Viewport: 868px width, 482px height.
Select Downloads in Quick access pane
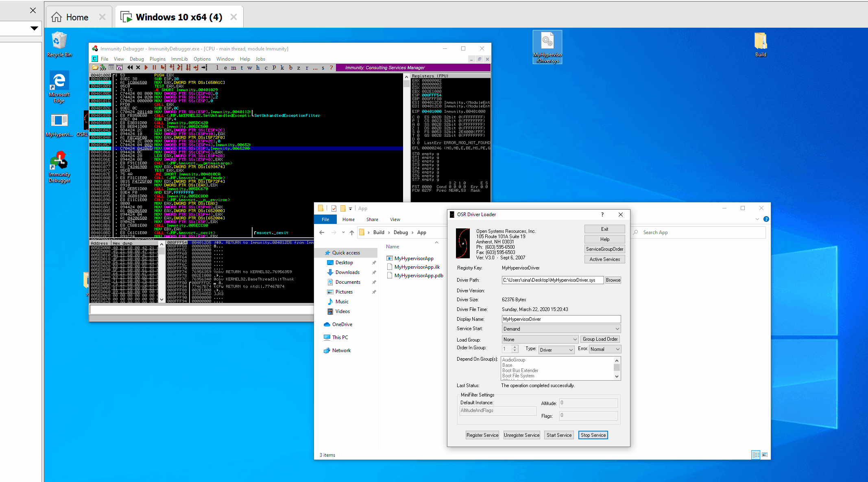click(x=347, y=272)
